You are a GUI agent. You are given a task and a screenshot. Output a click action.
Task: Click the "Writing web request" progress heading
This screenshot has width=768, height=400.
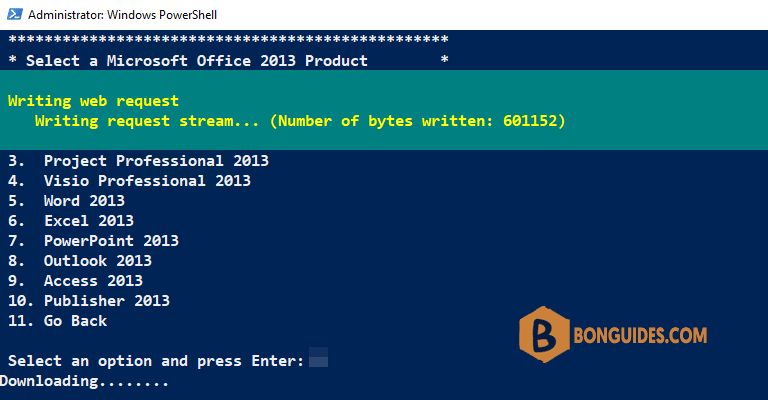point(94,101)
